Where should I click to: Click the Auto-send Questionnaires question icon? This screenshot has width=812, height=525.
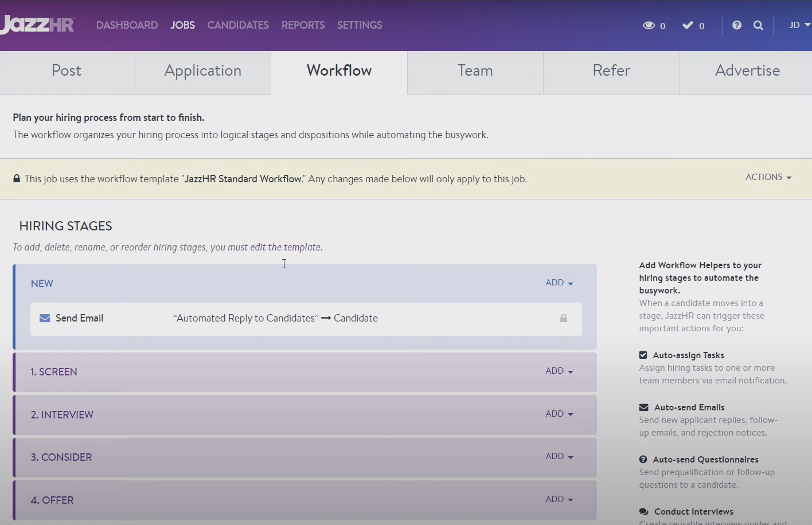[643, 460]
